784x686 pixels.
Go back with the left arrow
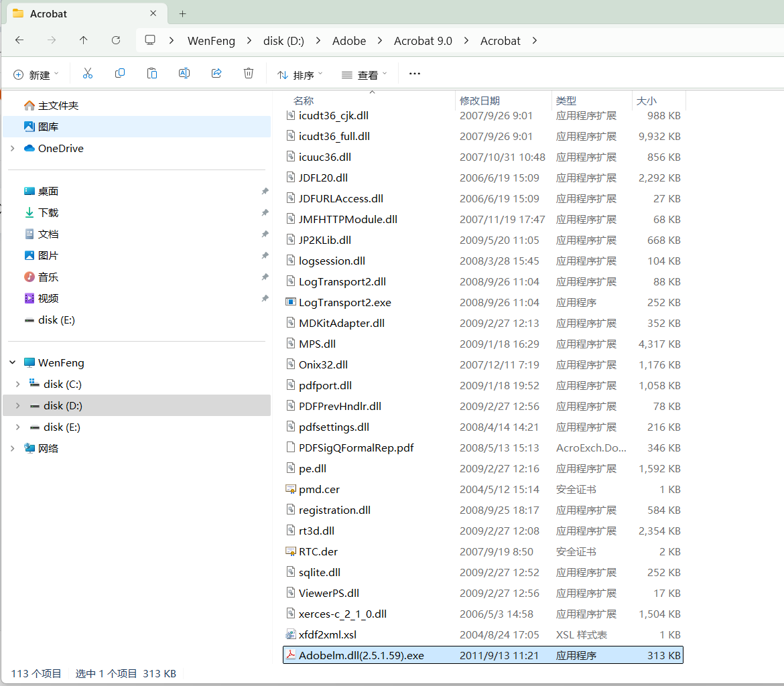coord(19,40)
